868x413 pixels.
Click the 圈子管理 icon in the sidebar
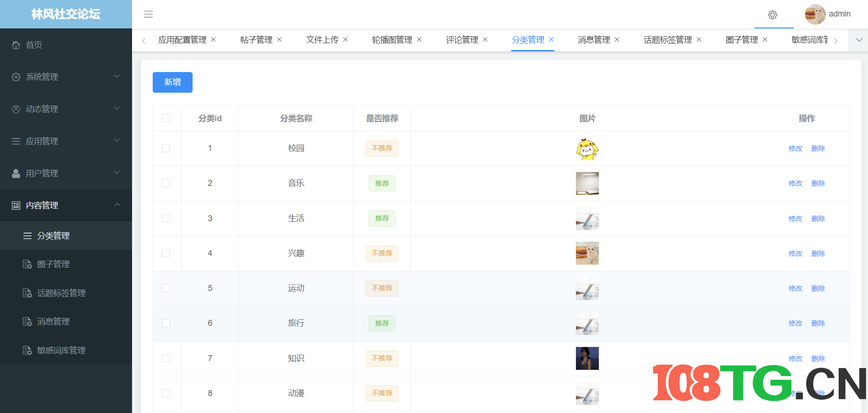28,264
